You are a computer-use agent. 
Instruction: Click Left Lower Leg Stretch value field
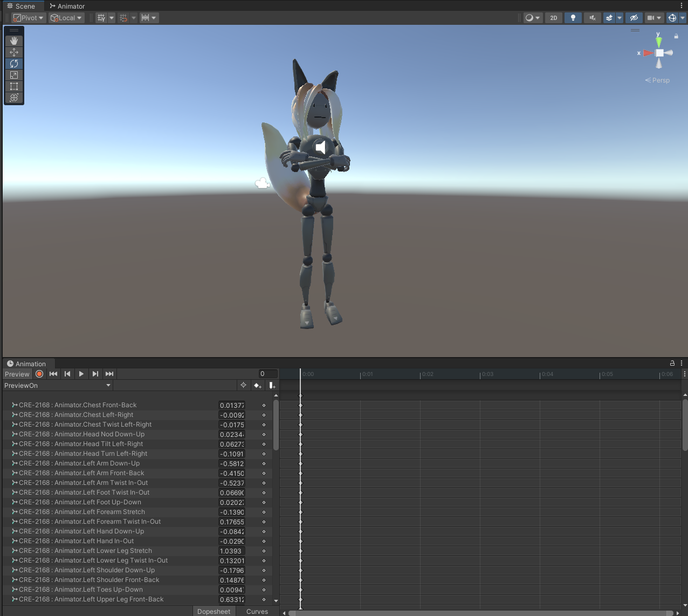pyautogui.click(x=232, y=551)
